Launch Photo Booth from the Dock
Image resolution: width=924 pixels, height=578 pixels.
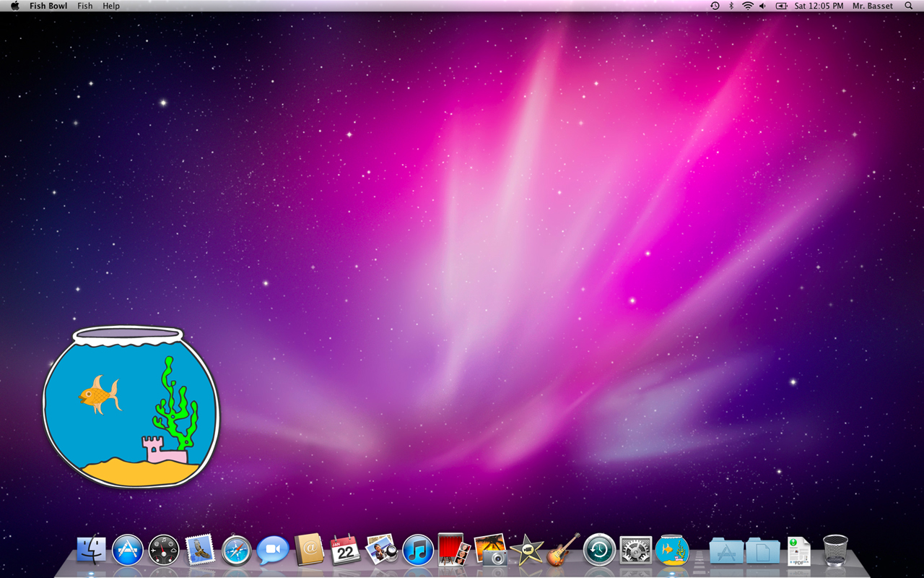click(x=454, y=551)
